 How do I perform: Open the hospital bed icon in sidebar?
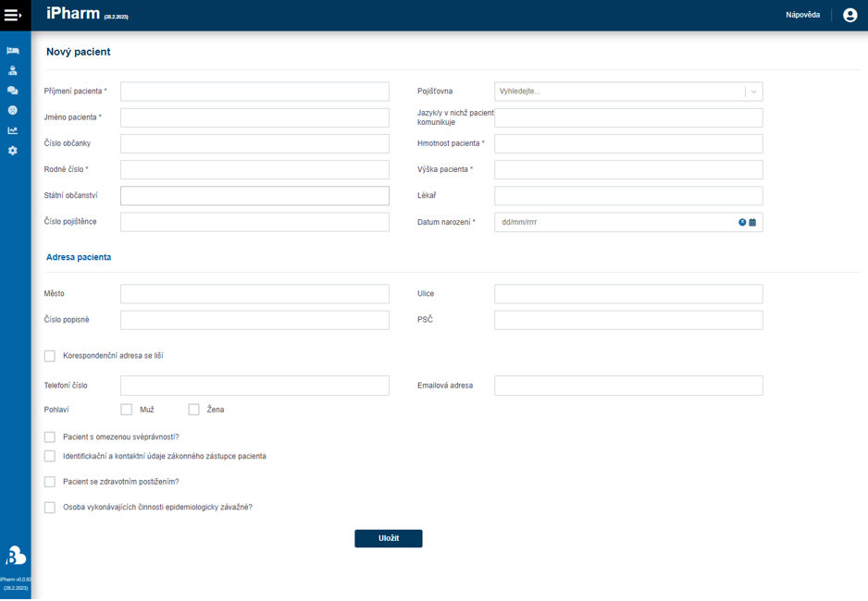pos(13,50)
